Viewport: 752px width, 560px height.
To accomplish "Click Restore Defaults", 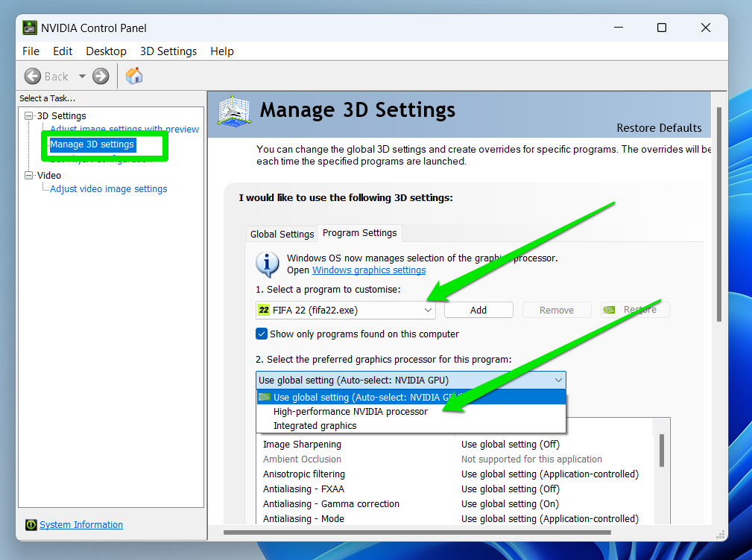I will pyautogui.click(x=659, y=128).
